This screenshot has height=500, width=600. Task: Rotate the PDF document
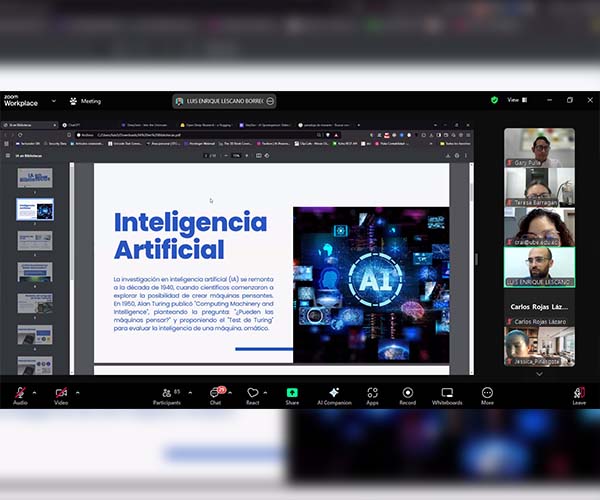(x=267, y=156)
